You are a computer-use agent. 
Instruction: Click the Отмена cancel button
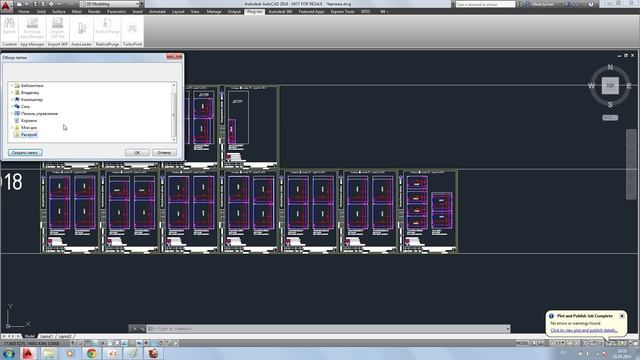164,153
